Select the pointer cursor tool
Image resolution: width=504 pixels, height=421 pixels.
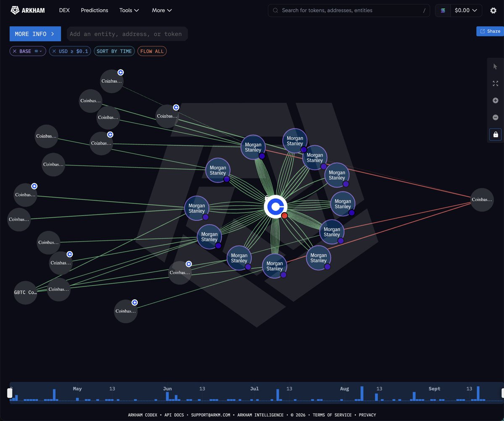click(x=496, y=66)
